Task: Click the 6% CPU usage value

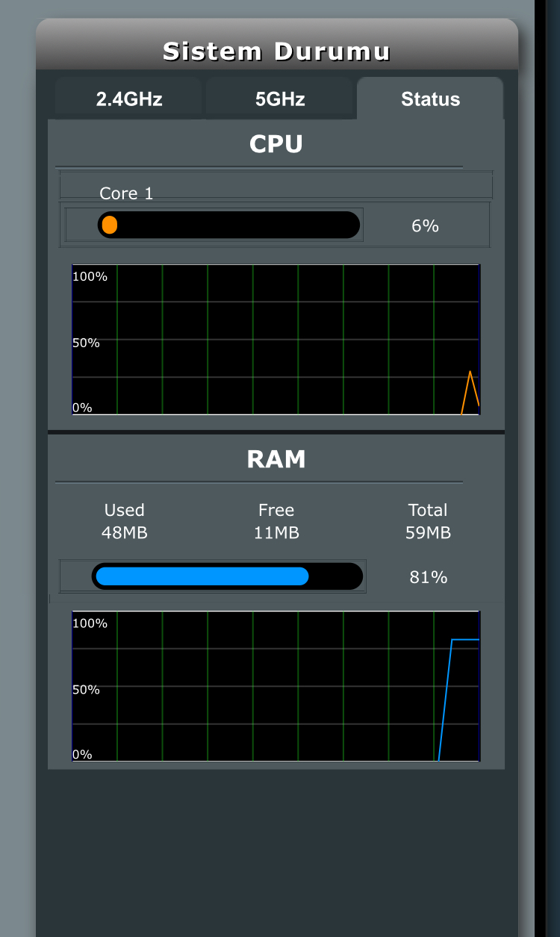Action: point(425,225)
